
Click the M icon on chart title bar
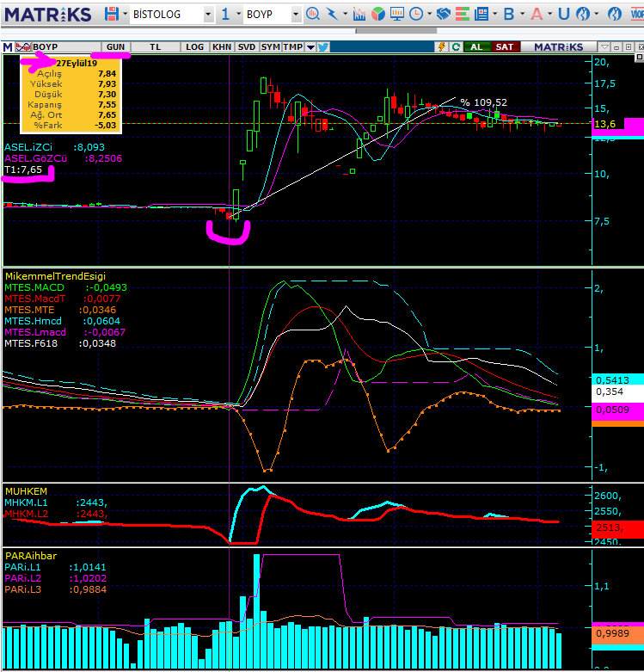8,46
